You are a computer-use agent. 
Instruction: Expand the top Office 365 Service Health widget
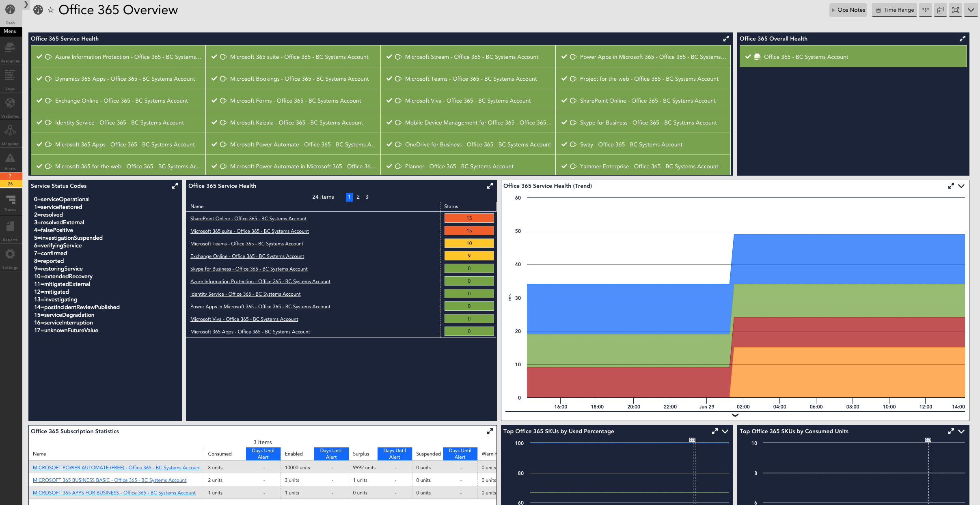click(726, 39)
